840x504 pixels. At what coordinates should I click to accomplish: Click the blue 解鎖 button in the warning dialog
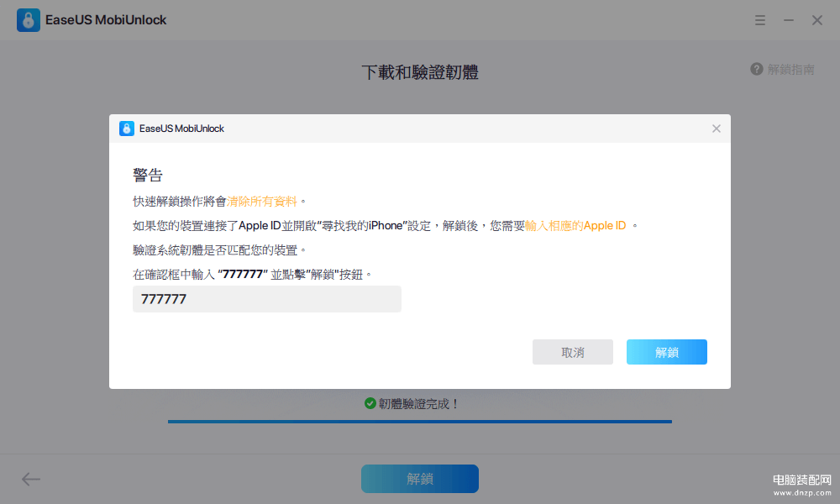(x=666, y=352)
